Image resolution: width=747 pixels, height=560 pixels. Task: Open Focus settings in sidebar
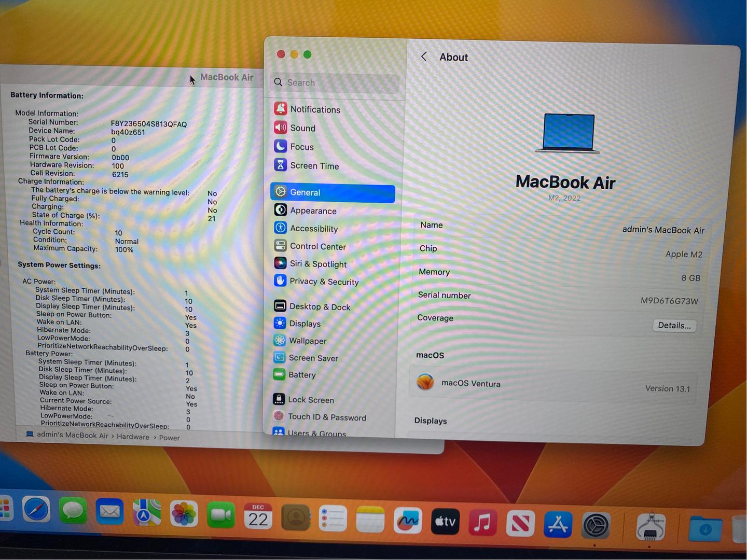tap(294, 147)
